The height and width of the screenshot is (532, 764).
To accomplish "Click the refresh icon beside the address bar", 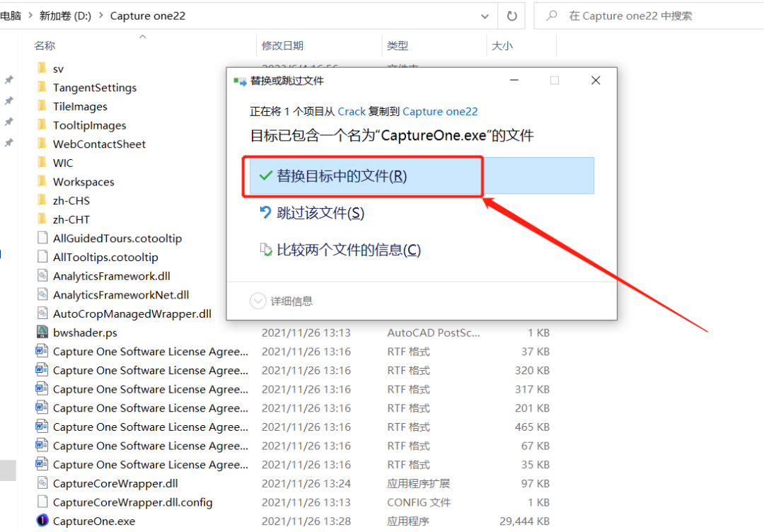I will pyautogui.click(x=511, y=16).
